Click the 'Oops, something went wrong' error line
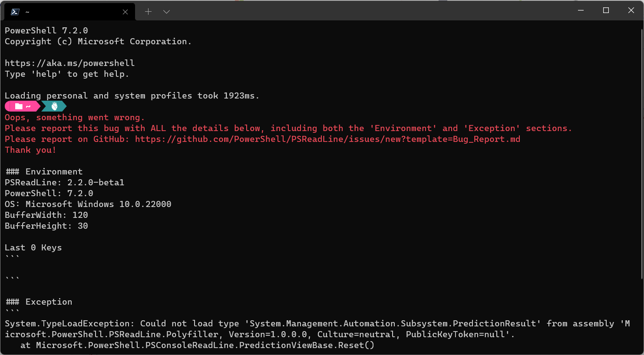644x355 pixels. pos(74,117)
